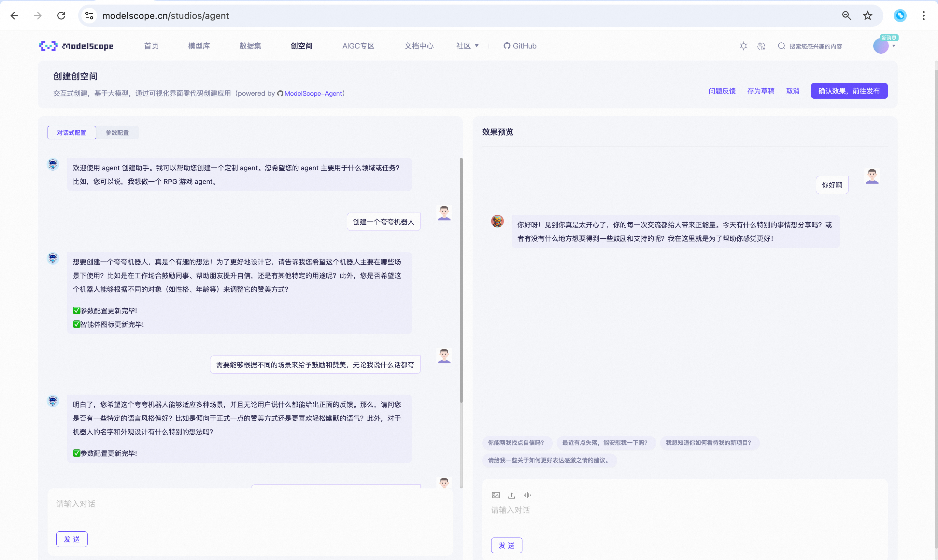
Task: Save as draft with 存为草稿
Action: pos(760,91)
